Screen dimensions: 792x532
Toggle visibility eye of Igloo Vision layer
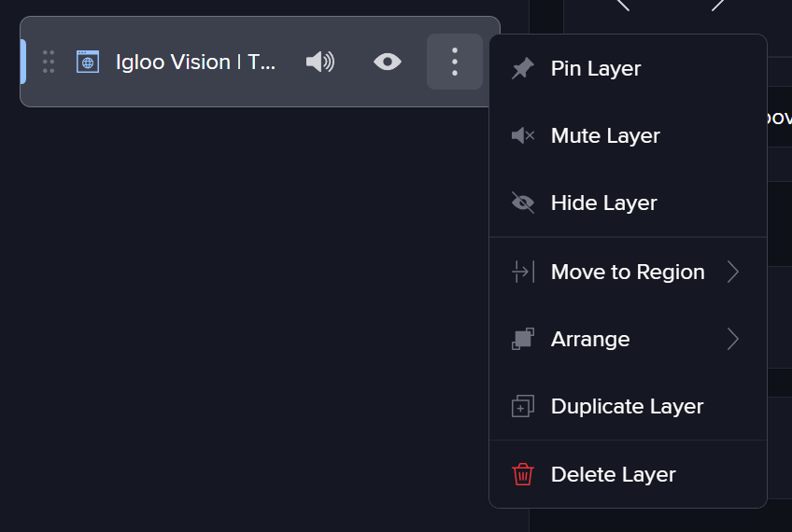[388, 62]
